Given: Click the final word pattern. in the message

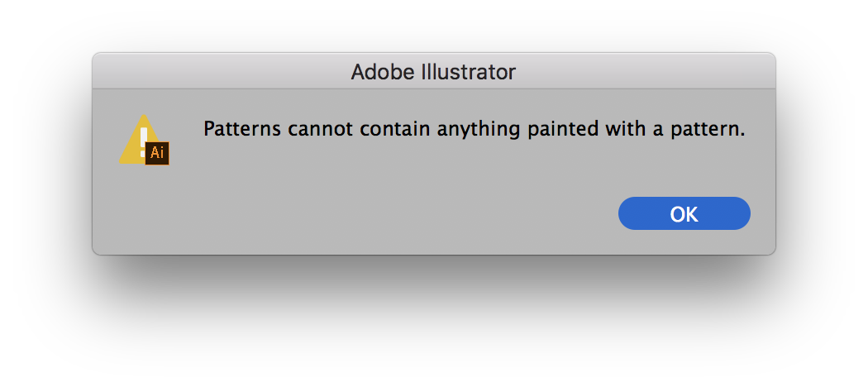Looking at the screenshot, I should [708, 130].
